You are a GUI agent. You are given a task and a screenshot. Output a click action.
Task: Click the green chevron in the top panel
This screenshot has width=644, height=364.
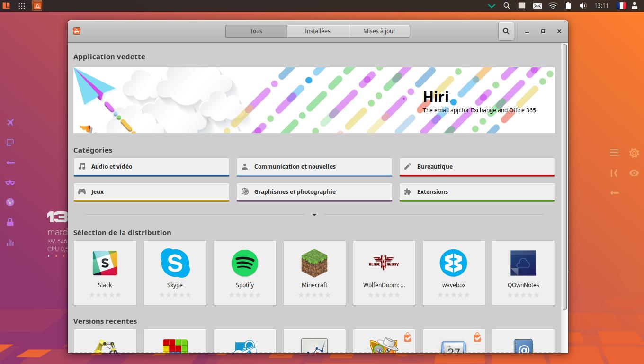[x=492, y=6]
